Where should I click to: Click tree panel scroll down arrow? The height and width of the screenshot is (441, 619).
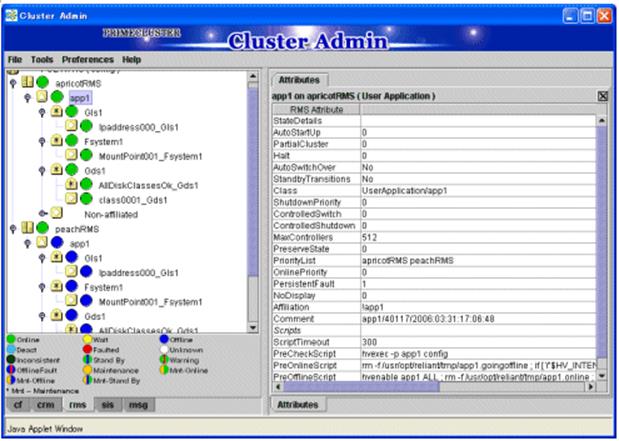[x=253, y=328]
